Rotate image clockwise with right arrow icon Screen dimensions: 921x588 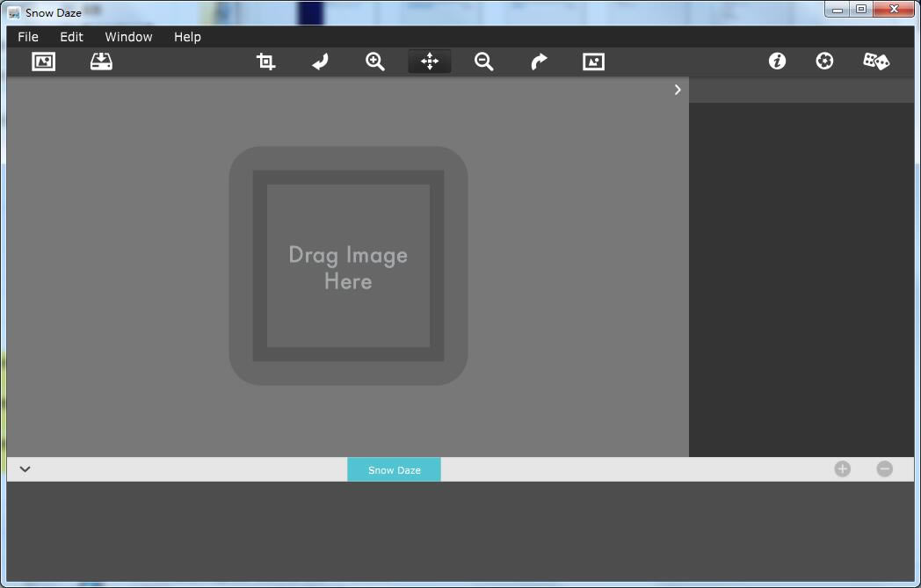tap(539, 62)
